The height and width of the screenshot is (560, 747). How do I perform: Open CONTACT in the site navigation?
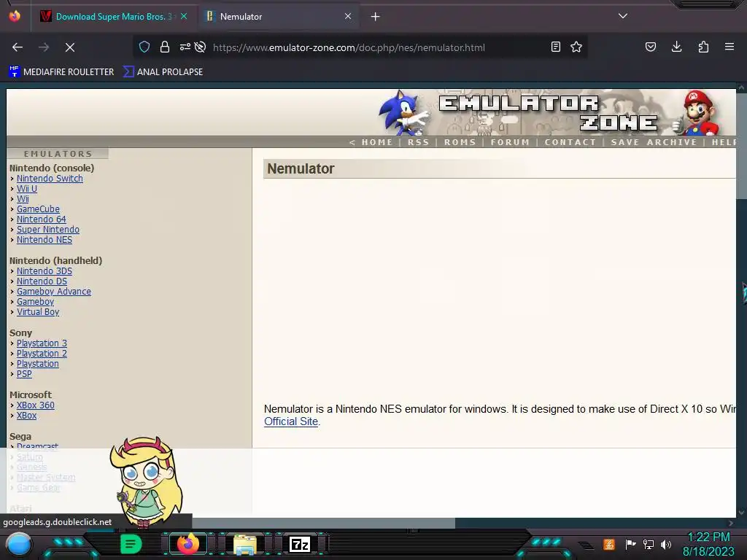(570, 142)
